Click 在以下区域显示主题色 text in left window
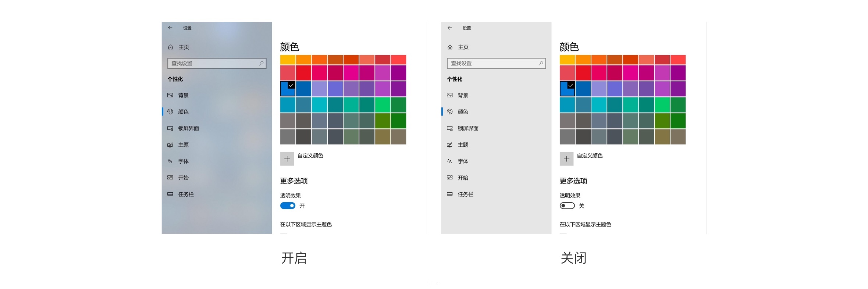Screen dimensions: 868x289 (306, 224)
